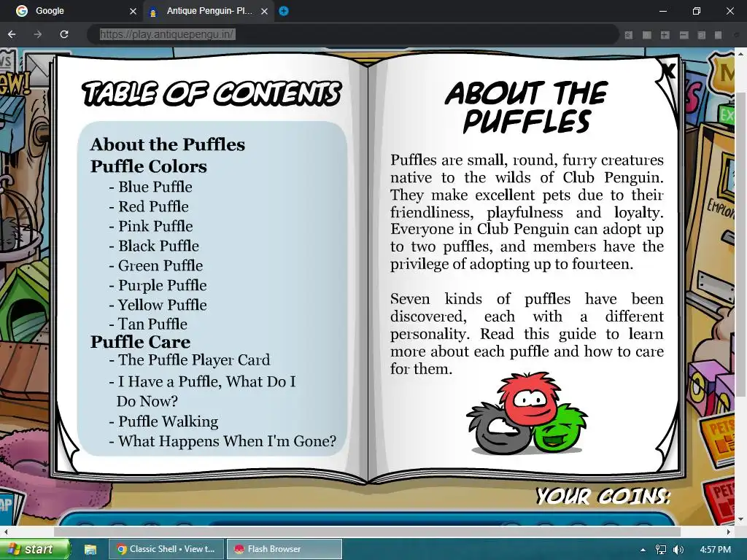Go to the Purple Puffle page
Image resolution: width=747 pixels, height=560 pixels.
[158, 285]
